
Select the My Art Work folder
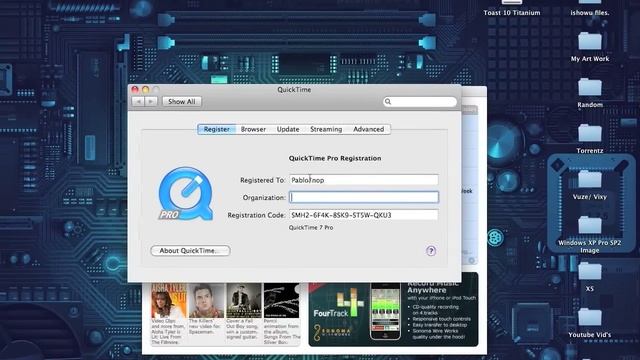tap(590, 46)
